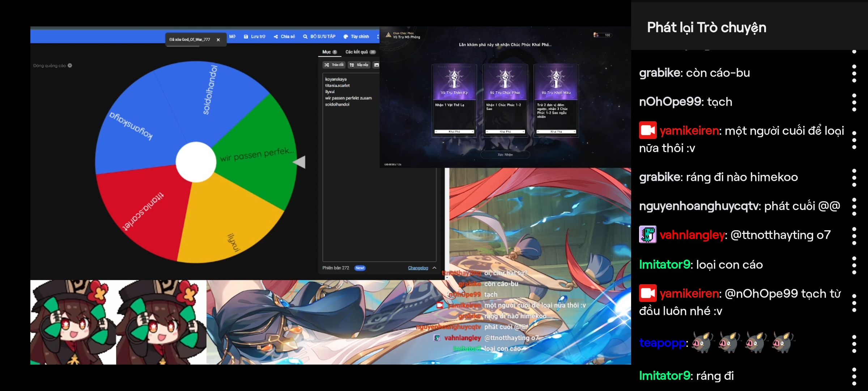Click username nOhOpe99 in chat
The height and width of the screenshot is (391, 868).
(x=670, y=102)
